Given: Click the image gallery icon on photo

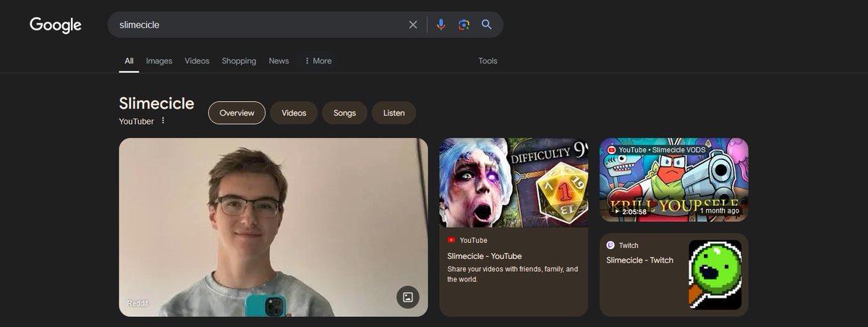Looking at the screenshot, I should tap(408, 297).
